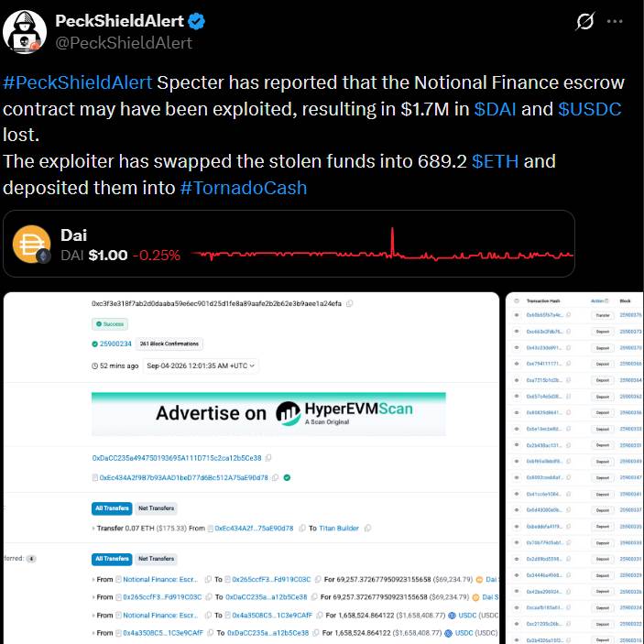644x644 pixels.
Task: Click the blue verified badge
Action: coord(196,21)
